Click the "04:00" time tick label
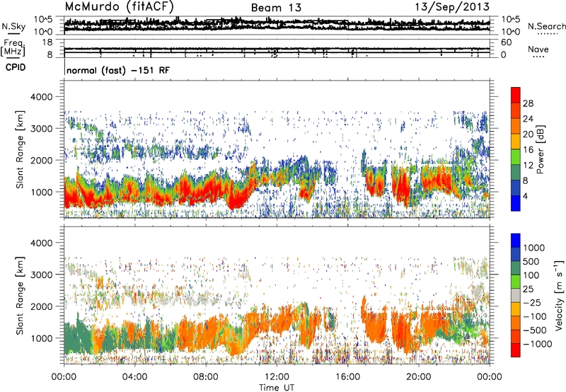Screen dimensions: 566x392 134,377
